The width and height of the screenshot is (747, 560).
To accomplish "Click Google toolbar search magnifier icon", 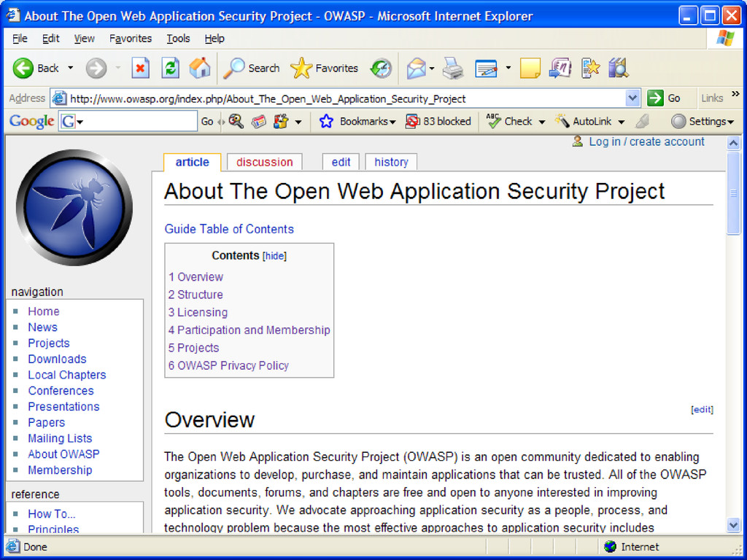I will point(236,122).
